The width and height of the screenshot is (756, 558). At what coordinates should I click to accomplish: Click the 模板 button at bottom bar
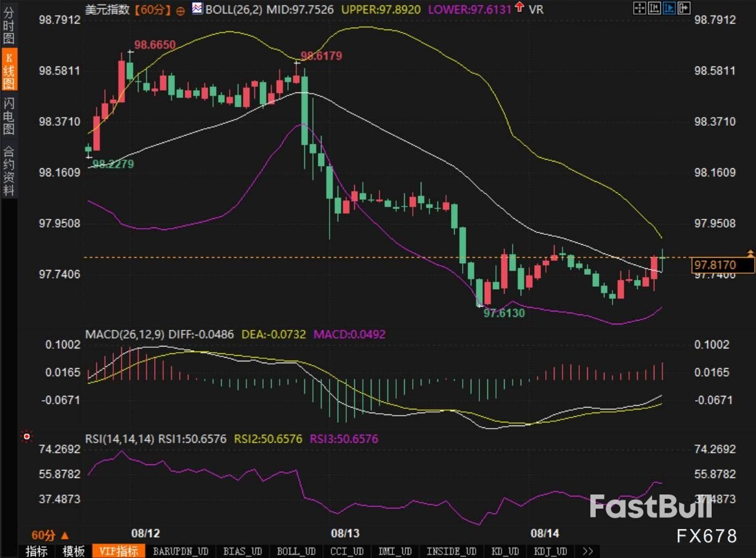point(74,551)
